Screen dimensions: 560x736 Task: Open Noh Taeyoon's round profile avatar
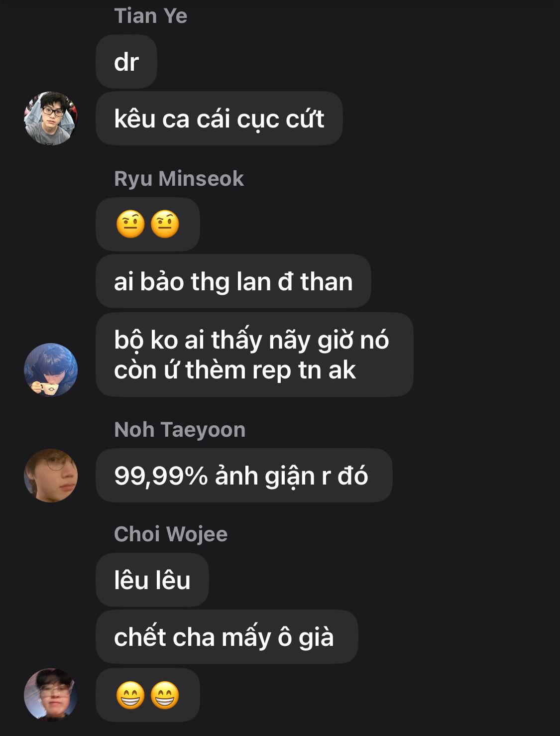(x=51, y=475)
